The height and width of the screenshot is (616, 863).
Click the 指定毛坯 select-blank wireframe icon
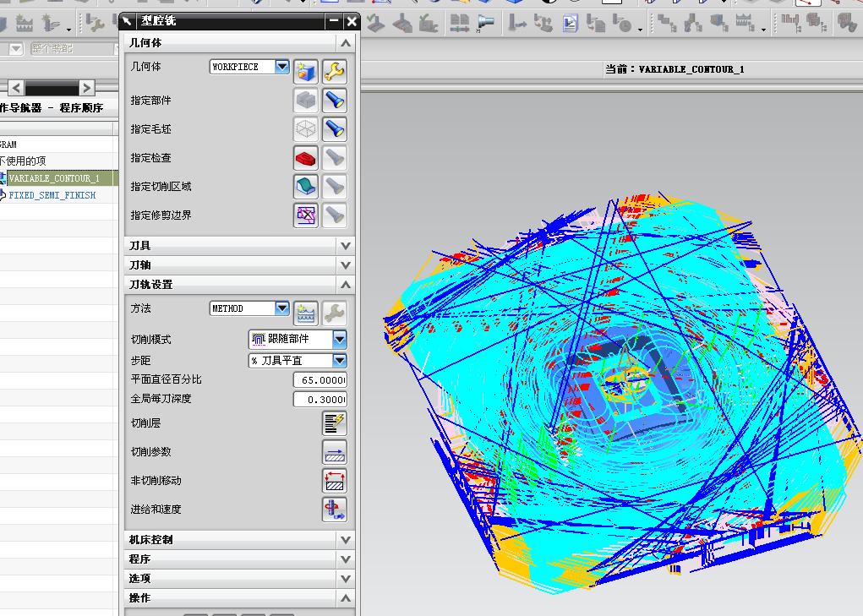tap(305, 128)
